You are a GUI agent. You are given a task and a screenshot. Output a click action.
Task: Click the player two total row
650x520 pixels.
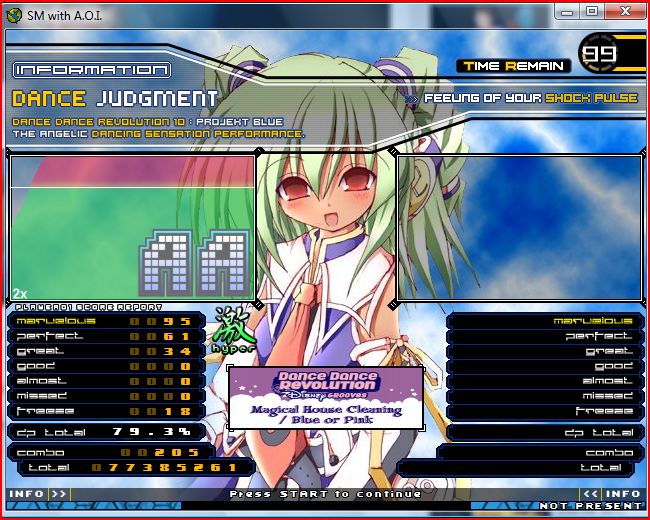pyautogui.click(x=516, y=468)
